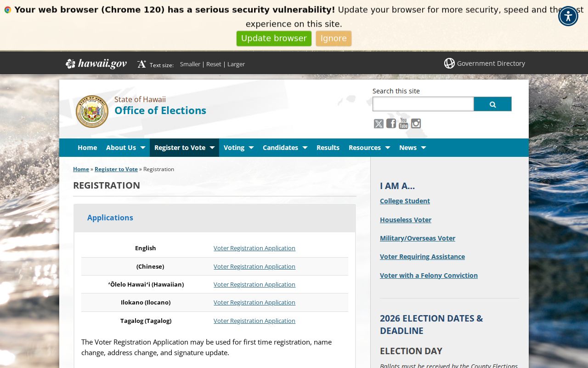Open the Facebook social icon
This screenshot has height=368, width=588.
click(391, 123)
